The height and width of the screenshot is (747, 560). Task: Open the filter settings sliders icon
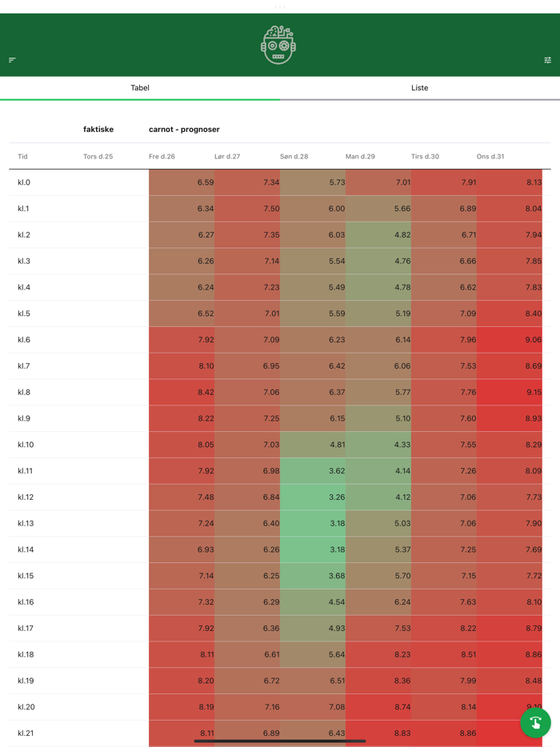[x=548, y=60]
